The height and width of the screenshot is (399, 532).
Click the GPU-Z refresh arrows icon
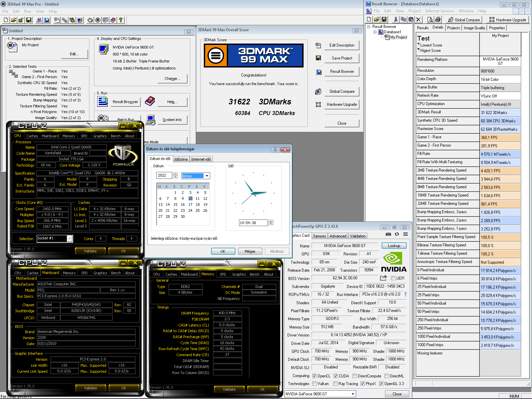tap(397, 234)
